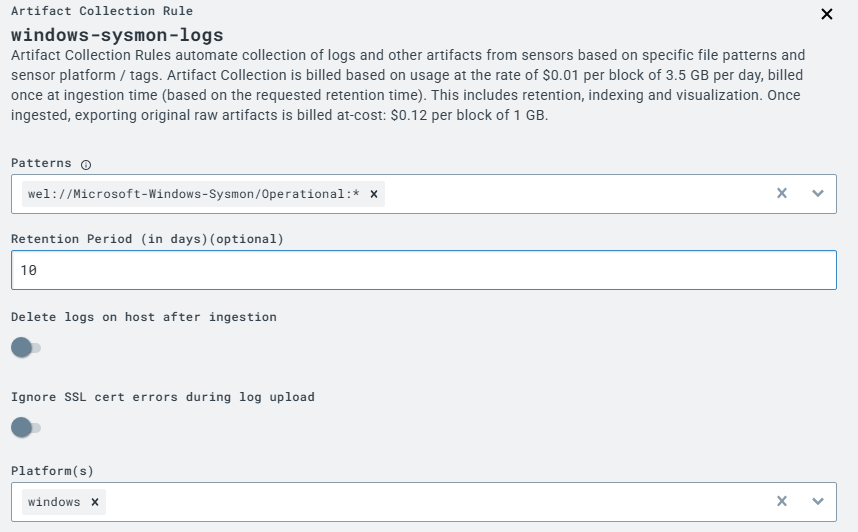Viewport: 858px width, 532px height.
Task: Click the windows chip label
Action: click(54, 502)
